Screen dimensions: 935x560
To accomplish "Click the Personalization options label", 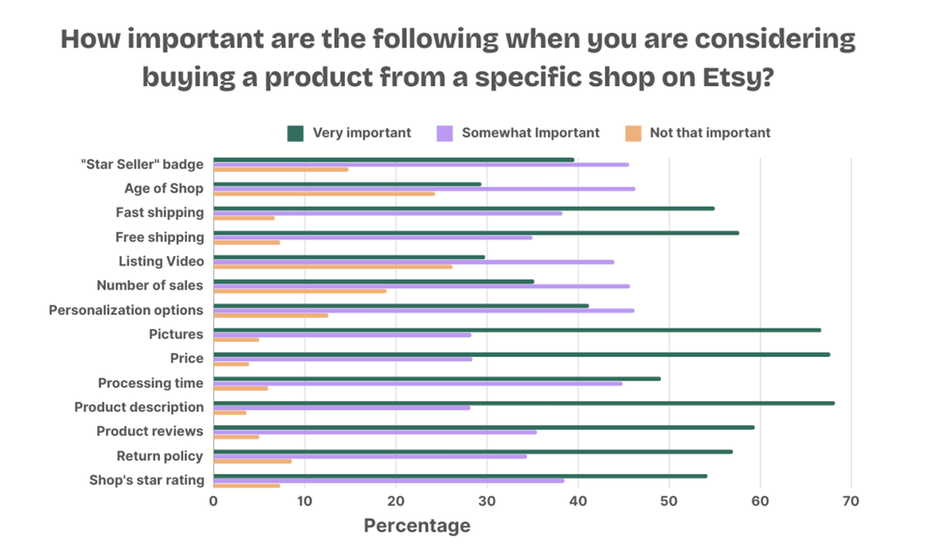I will point(126,310).
